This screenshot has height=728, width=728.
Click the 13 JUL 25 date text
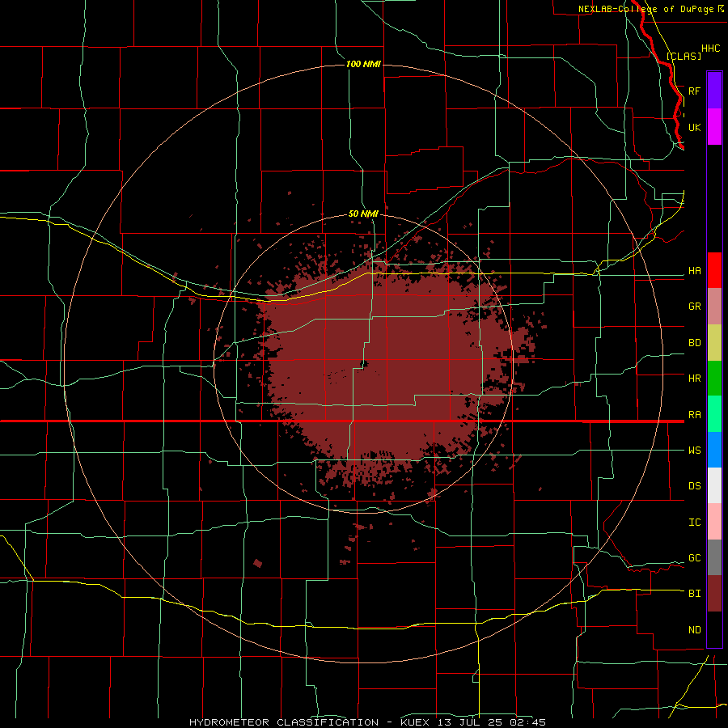tap(472, 722)
